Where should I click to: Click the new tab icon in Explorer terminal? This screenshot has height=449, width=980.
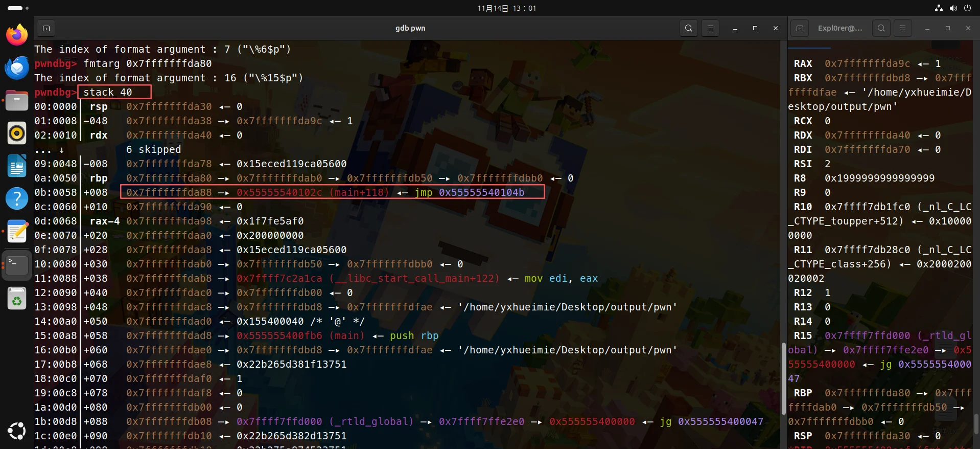[800, 28]
